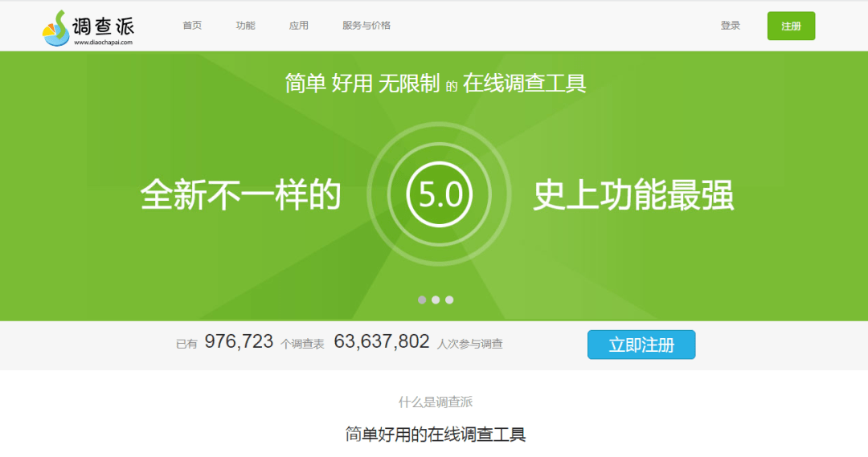
Task: Open the 首页 navigation item
Action: (192, 26)
